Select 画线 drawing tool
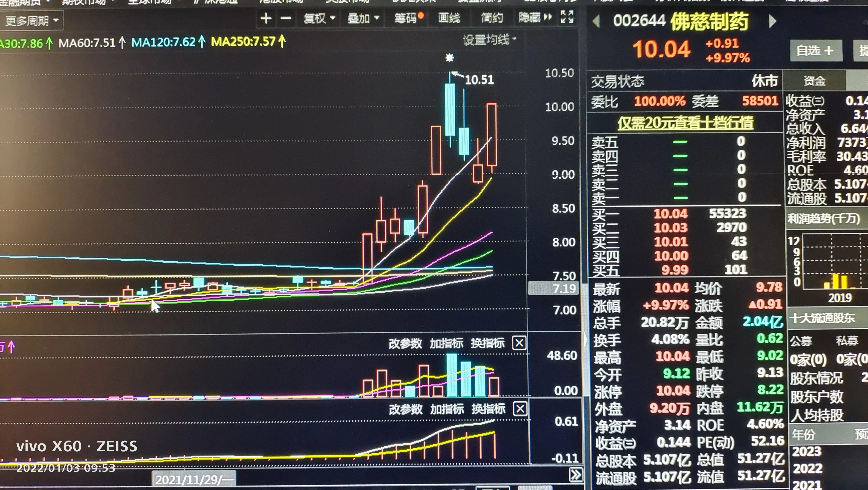868x490 pixels. click(449, 18)
